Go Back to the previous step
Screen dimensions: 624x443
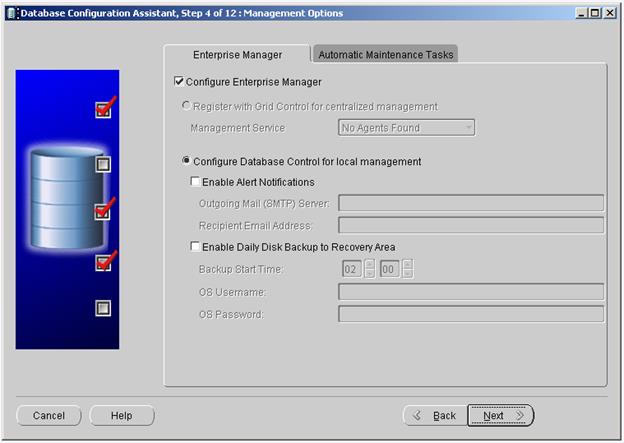tap(435, 416)
